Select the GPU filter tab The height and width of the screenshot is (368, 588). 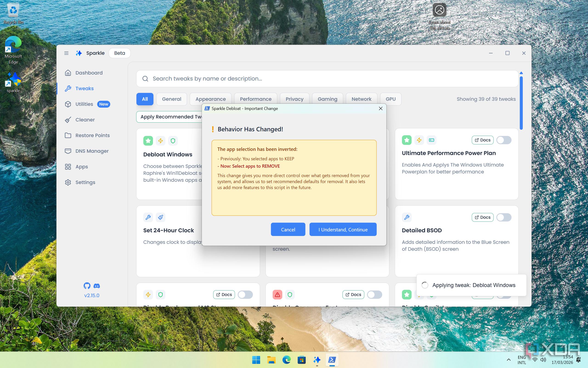tap(390, 99)
